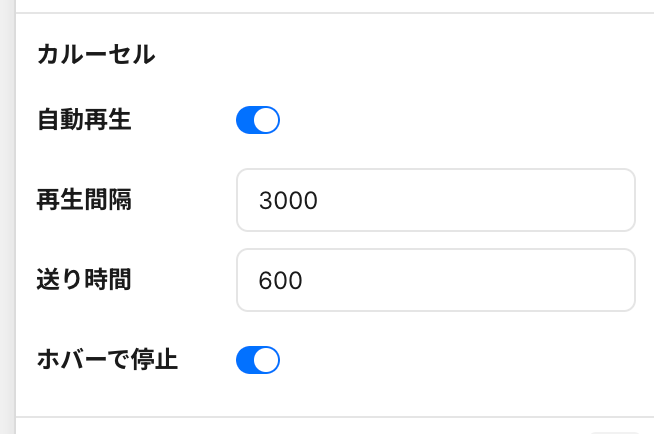Focus the 送り時間 input field
The image size is (654, 434).
[436, 280]
